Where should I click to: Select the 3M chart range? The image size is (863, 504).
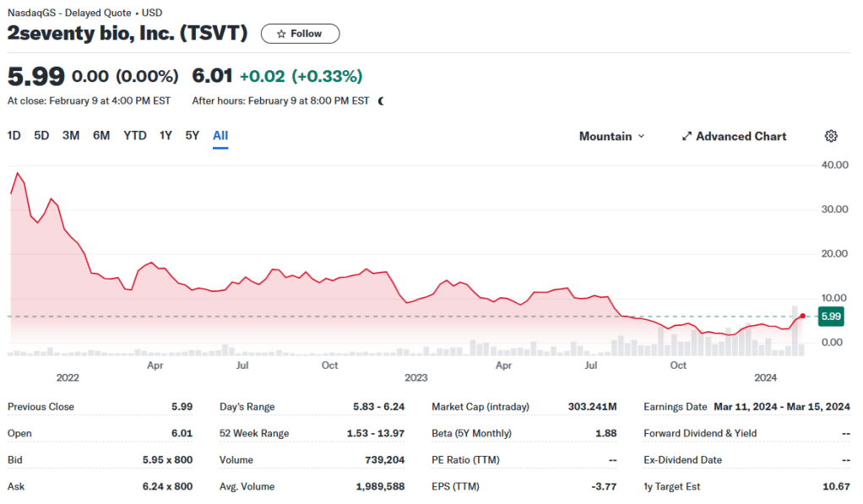[71, 135]
